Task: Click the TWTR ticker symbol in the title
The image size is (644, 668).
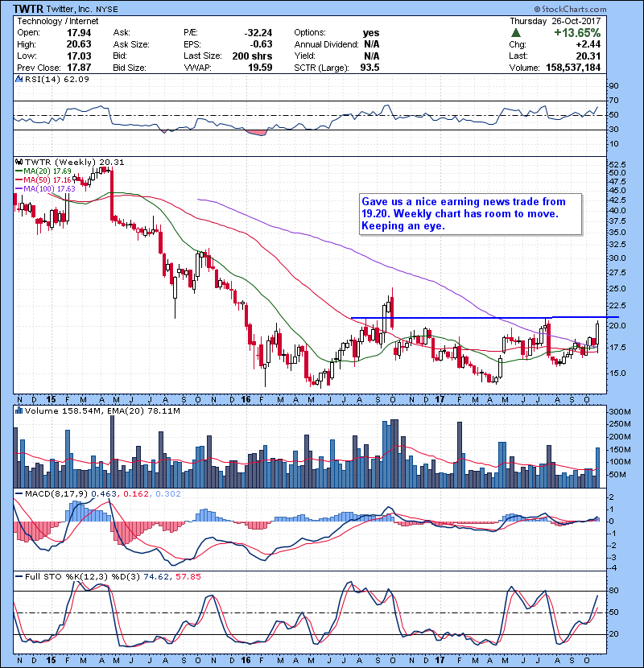Action: (28, 9)
